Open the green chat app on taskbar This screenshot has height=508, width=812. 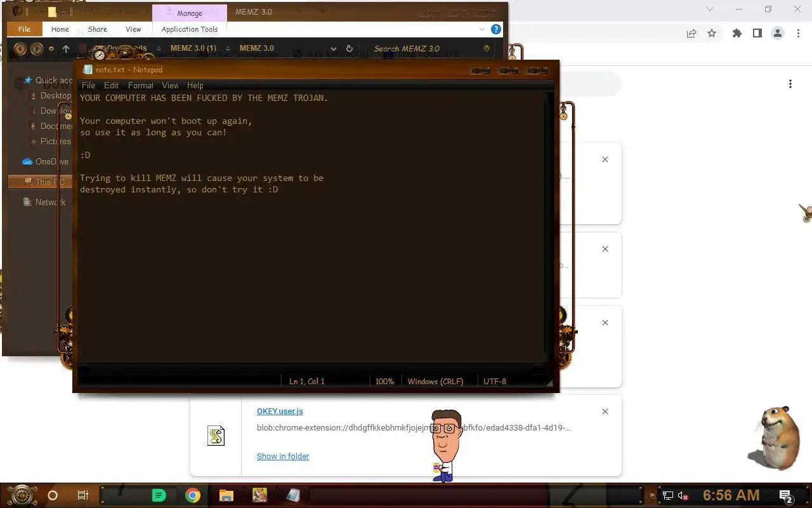point(159,495)
